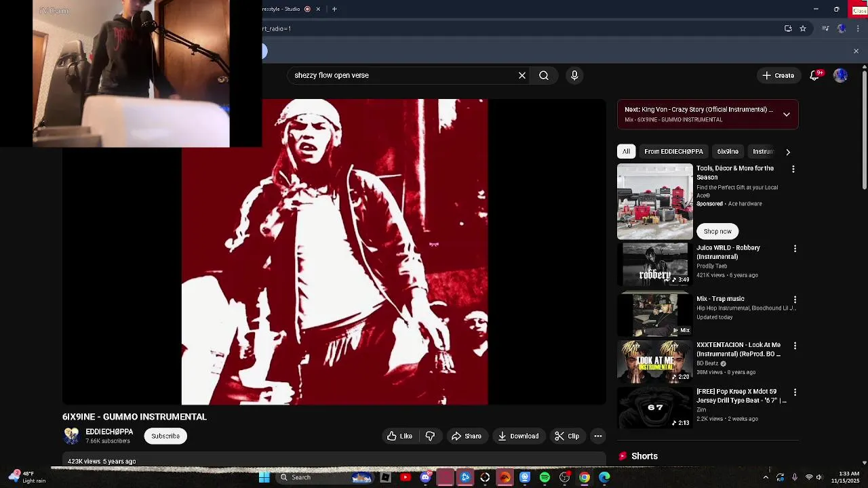868x488 pixels.
Task: Open more actions below the video
Action: pos(598,436)
